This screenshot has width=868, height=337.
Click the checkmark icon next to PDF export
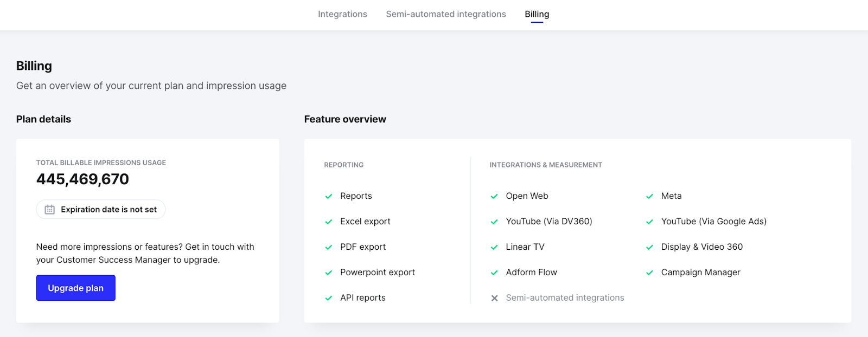click(x=328, y=247)
